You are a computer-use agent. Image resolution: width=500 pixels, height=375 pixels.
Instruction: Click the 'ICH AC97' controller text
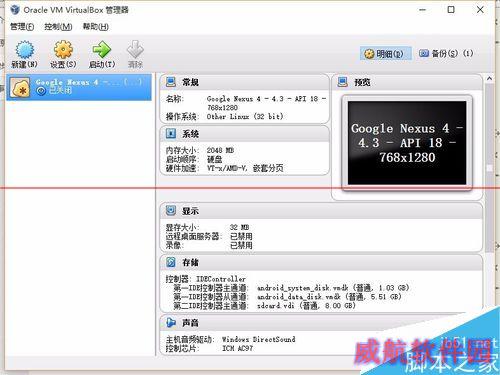click(237, 348)
